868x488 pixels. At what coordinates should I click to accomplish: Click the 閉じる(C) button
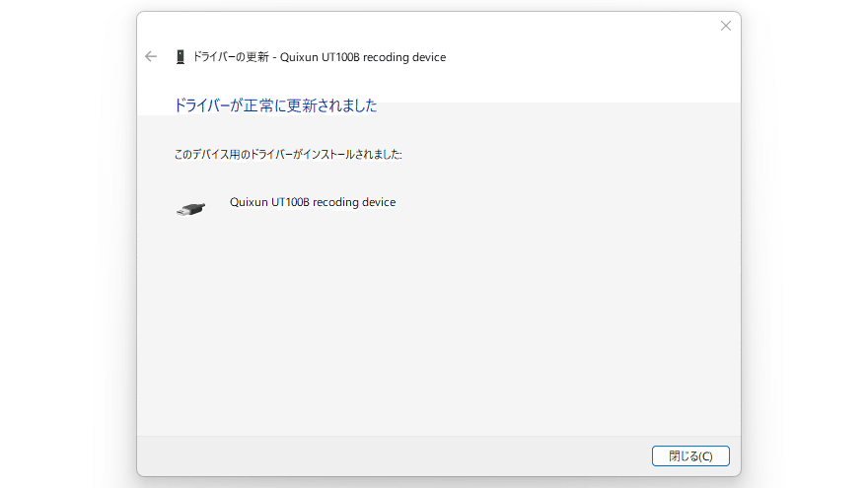[690, 455]
